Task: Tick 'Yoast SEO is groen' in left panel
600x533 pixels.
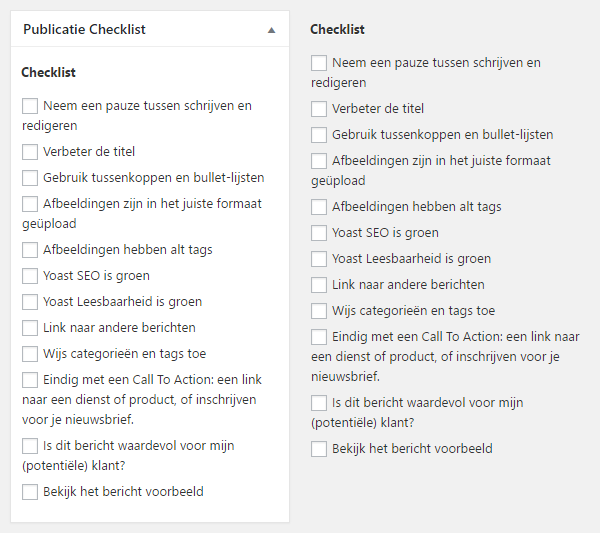Action: [x=30, y=276]
